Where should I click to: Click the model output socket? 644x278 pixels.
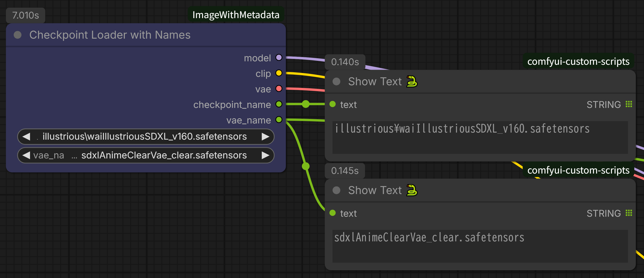click(279, 58)
